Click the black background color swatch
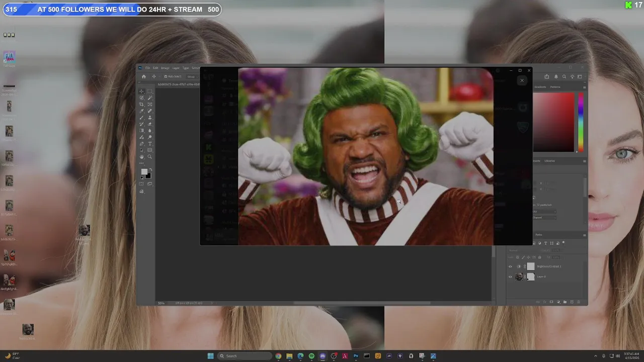Image resolution: width=644 pixels, height=362 pixels. 148,176
